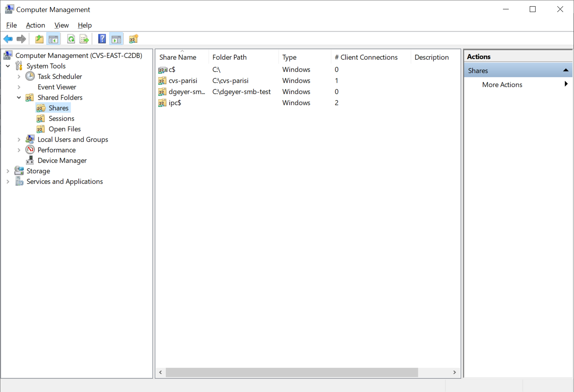Screen dimensions: 574x392
Task: Click the New Share toolbar icon
Action: click(x=134, y=39)
